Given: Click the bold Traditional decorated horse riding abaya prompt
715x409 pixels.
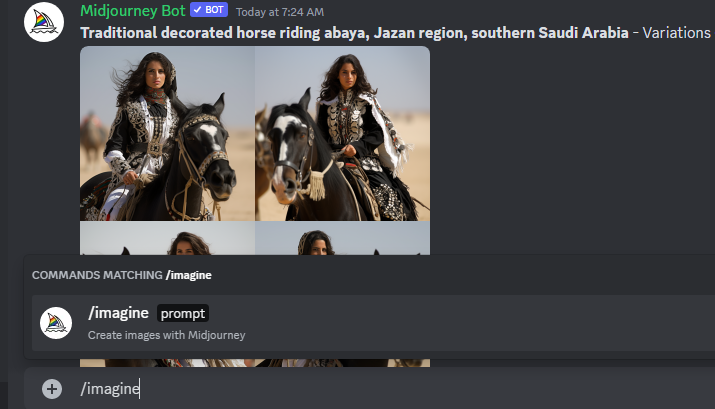Looking at the screenshot, I should pyautogui.click(x=354, y=33).
